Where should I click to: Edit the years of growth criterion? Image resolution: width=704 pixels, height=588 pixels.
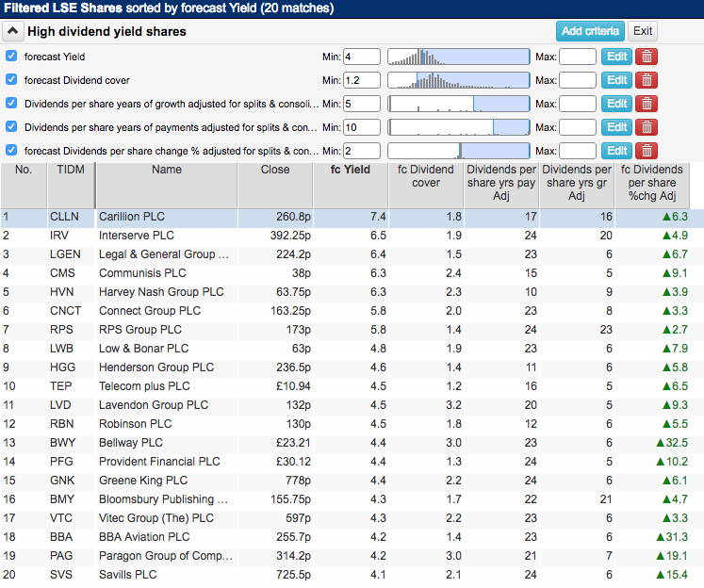[x=617, y=104]
